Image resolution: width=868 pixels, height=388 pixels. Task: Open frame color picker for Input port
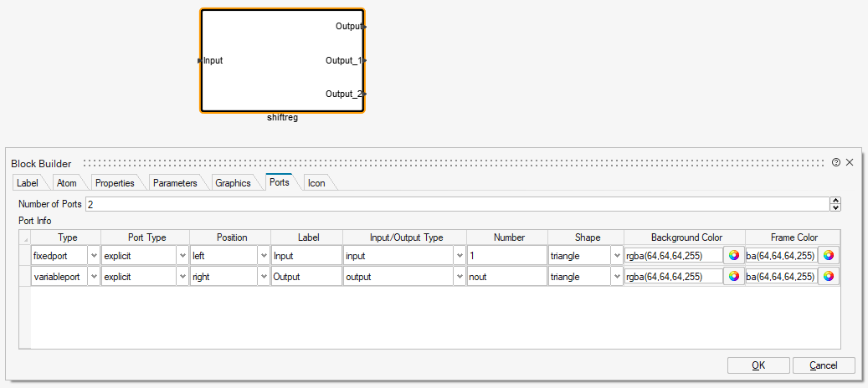[829, 255]
